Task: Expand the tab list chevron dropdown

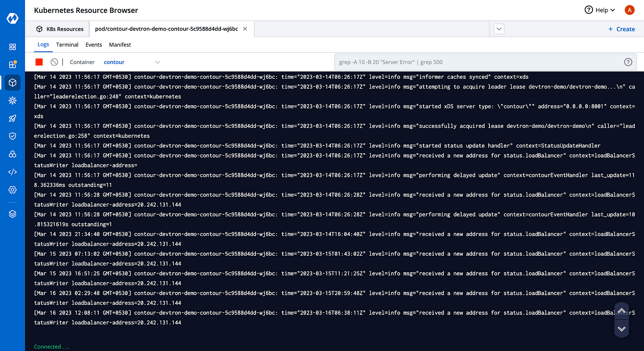Action: (499, 29)
